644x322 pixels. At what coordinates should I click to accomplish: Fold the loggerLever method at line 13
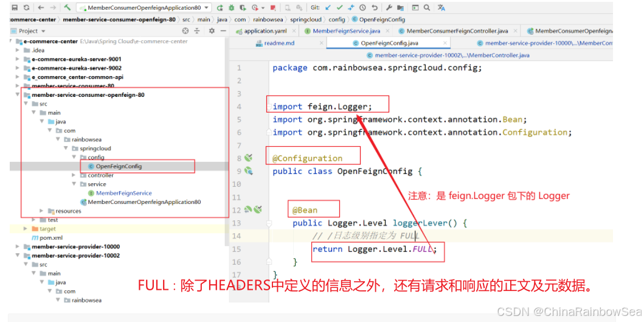click(269, 223)
